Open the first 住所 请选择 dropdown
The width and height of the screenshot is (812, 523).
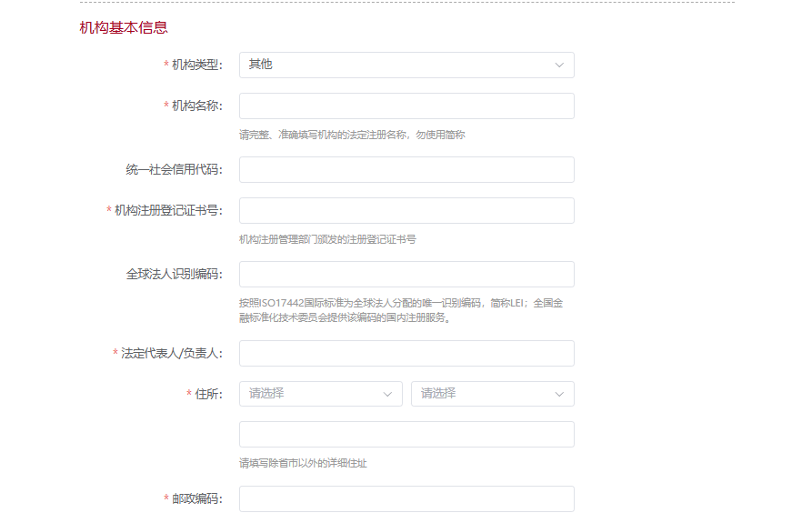click(321, 394)
